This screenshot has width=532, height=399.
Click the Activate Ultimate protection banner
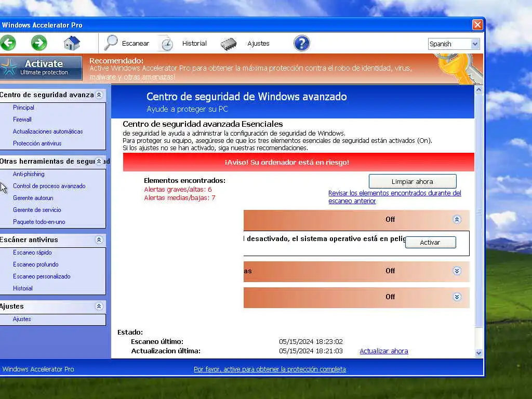[41, 68]
